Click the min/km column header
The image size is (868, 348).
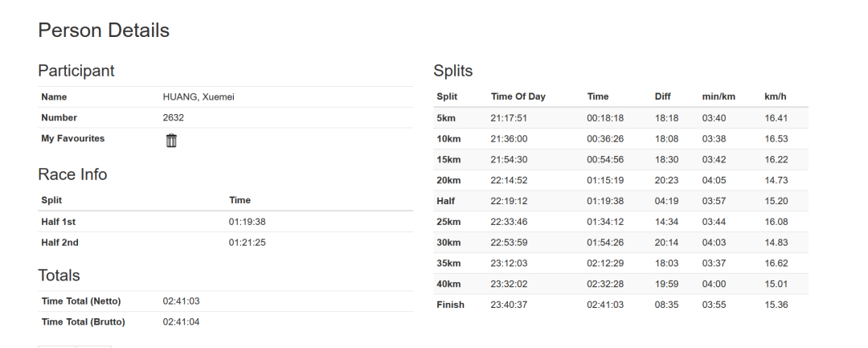(x=719, y=96)
